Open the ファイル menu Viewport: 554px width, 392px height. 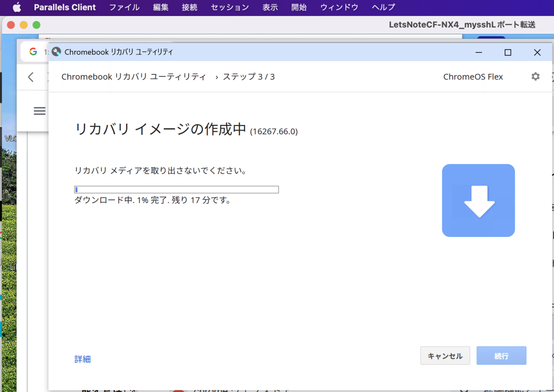(124, 7)
